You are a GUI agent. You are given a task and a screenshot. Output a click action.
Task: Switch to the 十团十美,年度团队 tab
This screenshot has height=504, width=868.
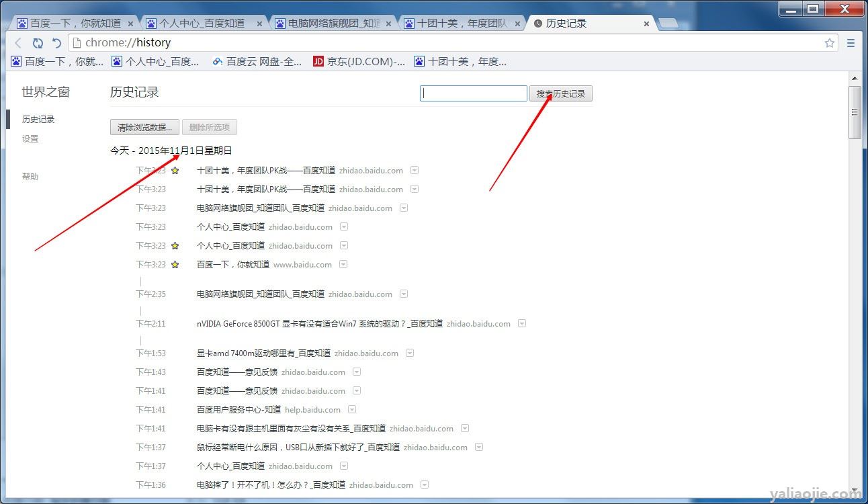point(462,24)
